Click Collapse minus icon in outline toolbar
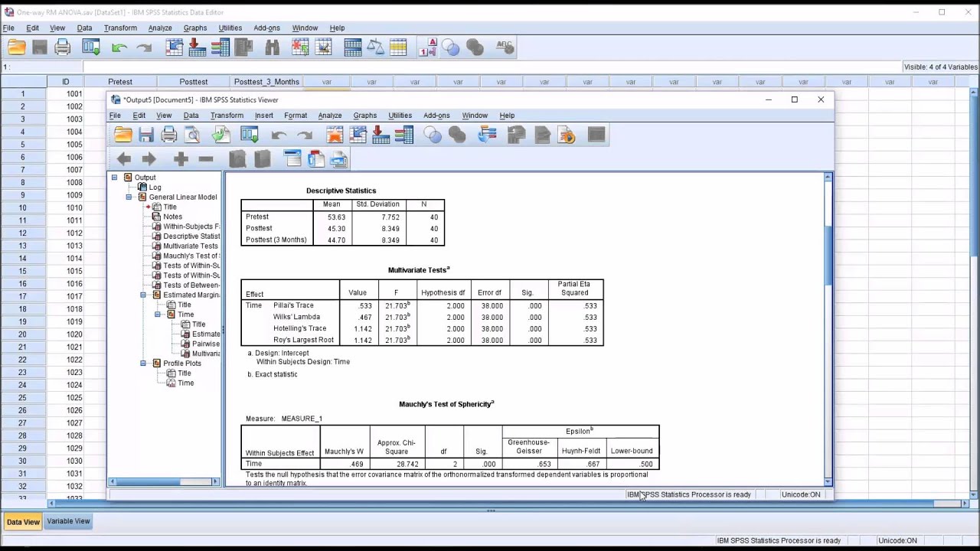 [x=205, y=158]
